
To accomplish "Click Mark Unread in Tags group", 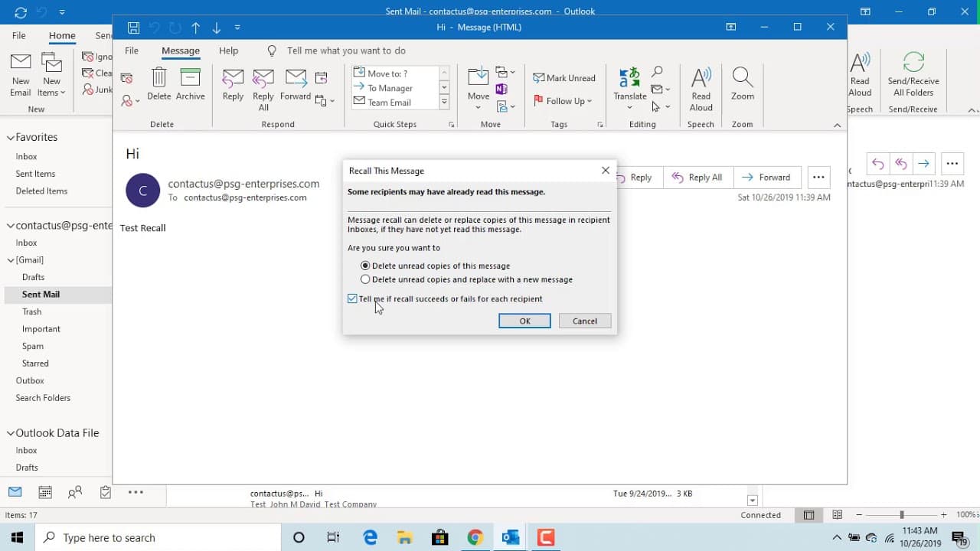I will pos(564,78).
